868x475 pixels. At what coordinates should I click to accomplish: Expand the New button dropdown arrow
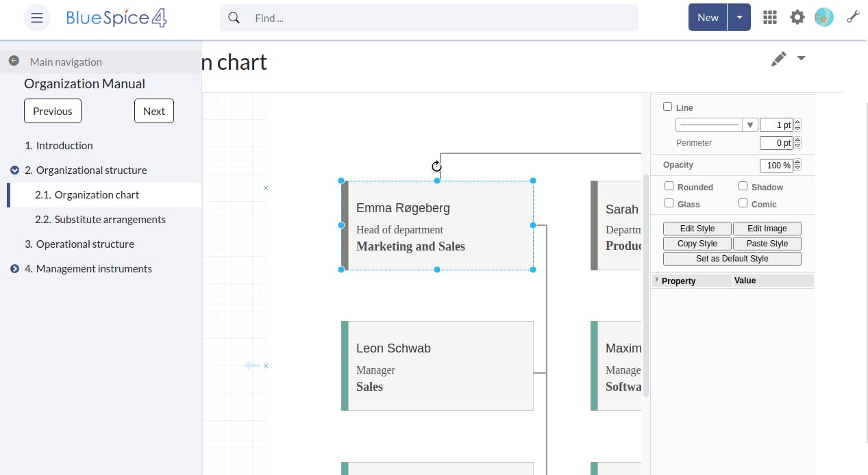click(740, 18)
